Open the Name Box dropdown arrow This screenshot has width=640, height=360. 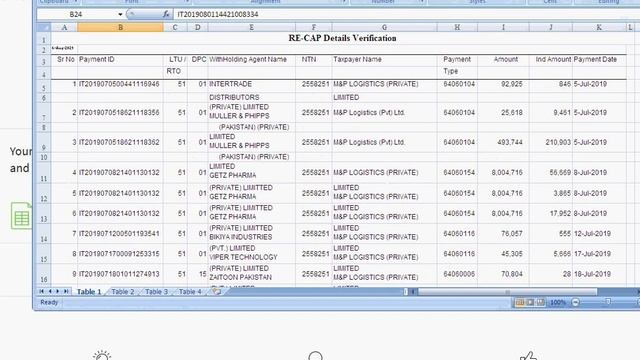click(x=120, y=14)
